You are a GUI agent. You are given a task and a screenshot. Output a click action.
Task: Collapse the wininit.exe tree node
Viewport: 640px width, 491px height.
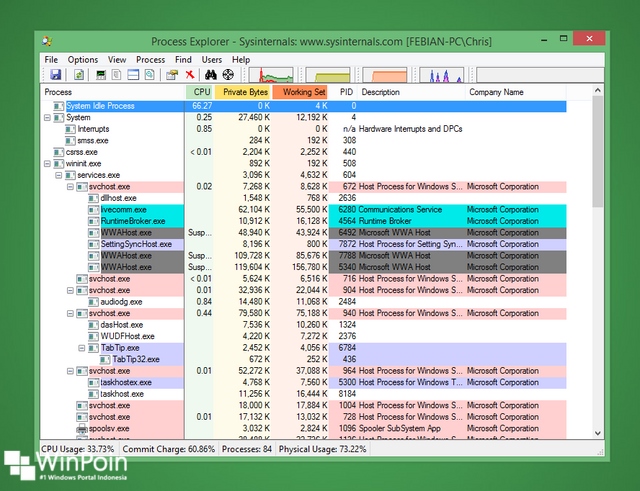[x=47, y=164]
